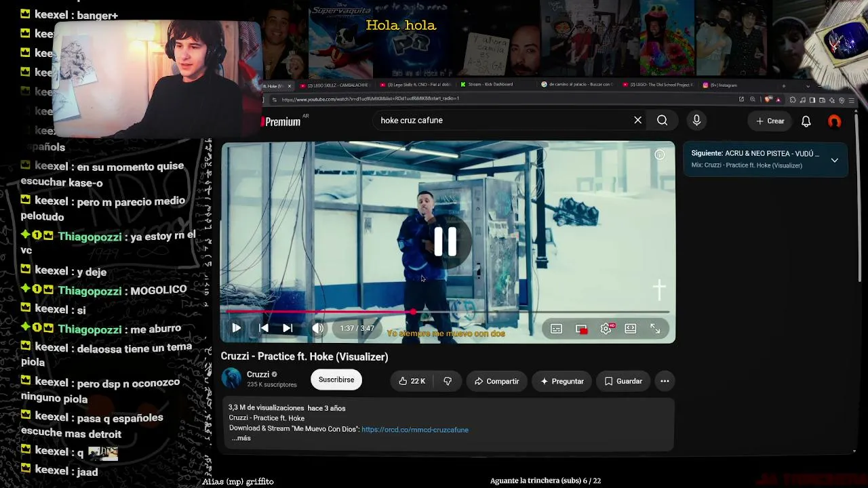The width and height of the screenshot is (868, 488).
Task: Switch to the Lego Skillz ft. CNO tab
Action: pos(415,85)
